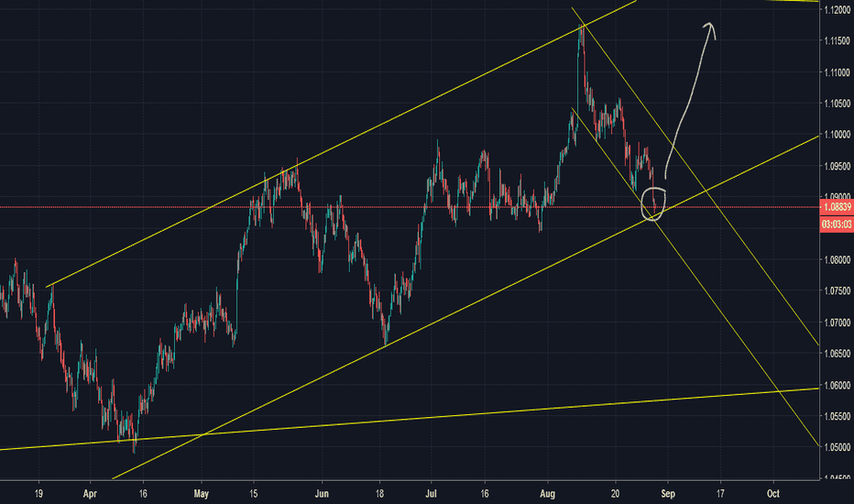Click the 17 date label on time axis
The image size is (854, 504).
[x=720, y=494]
